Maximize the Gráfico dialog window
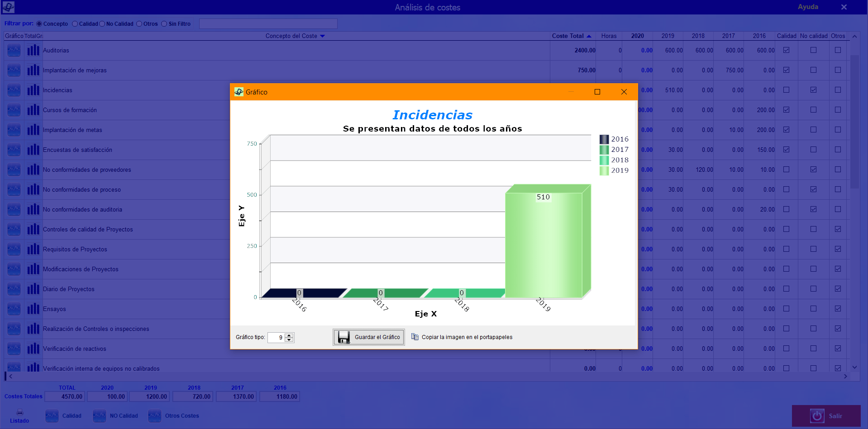Screen dimensions: 868x429 (597, 92)
